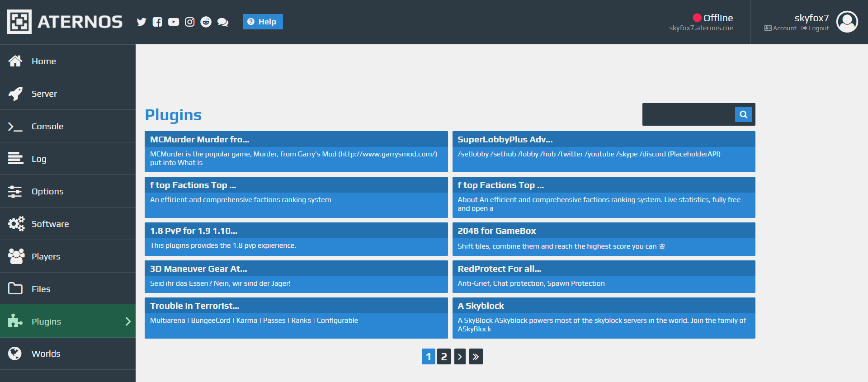Open the Aternos YouTube channel
Screen dimensions: 868x382
(x=174, y=22)
